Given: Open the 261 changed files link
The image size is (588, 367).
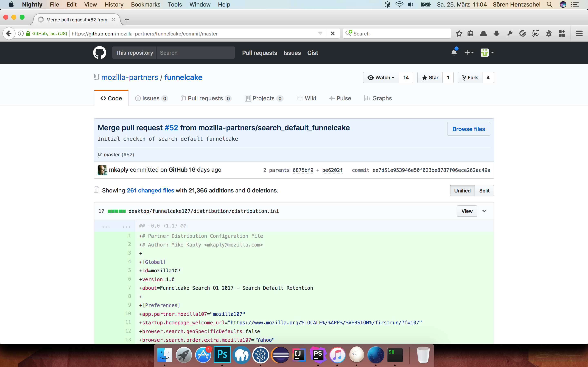Looking at the screenshot, I should tap(150, 191).
